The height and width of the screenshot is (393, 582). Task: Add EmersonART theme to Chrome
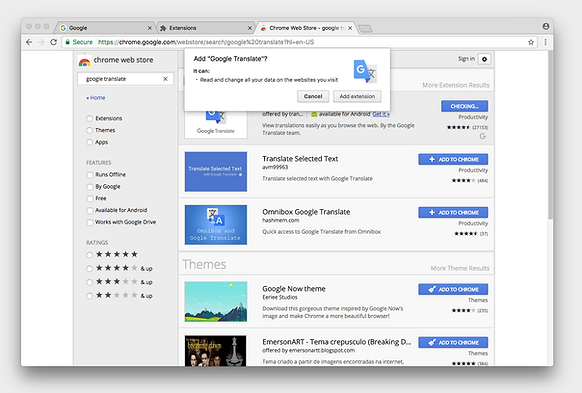[x=453, y=343]
